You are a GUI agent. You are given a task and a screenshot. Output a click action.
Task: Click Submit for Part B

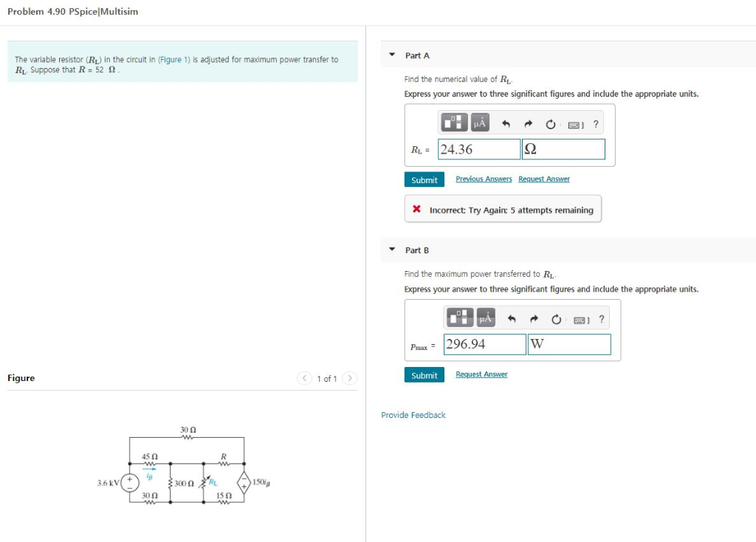(424, 374)
